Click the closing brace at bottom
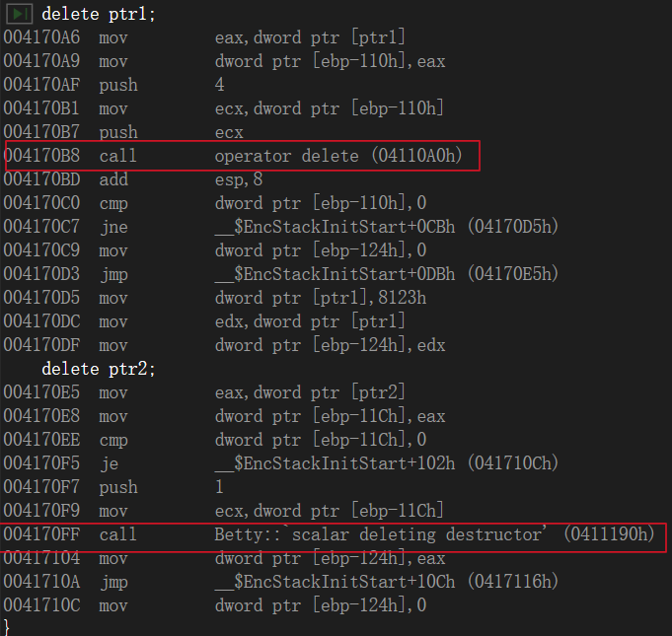 click(6, 627)
